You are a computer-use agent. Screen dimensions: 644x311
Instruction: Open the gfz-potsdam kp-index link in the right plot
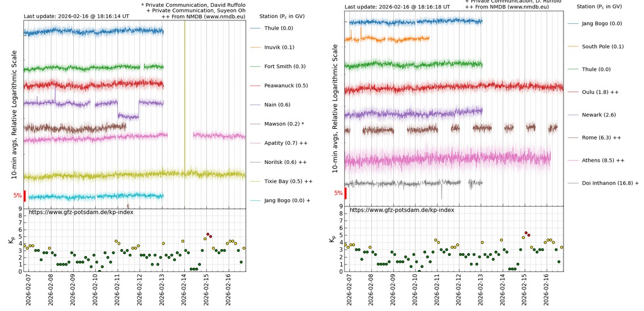tap(401, 210)
